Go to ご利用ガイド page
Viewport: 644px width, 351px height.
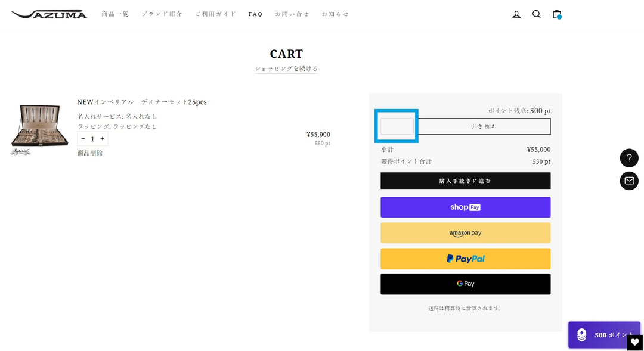tap(215, 14)
